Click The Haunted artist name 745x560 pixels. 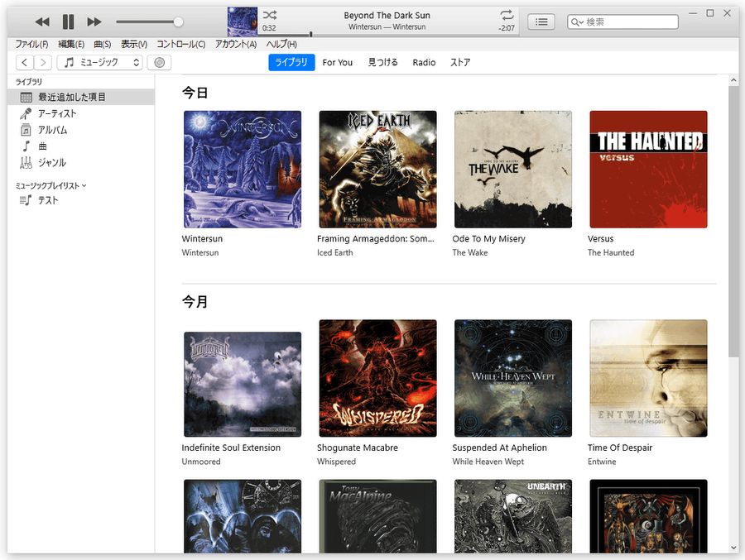pos(611,252)
